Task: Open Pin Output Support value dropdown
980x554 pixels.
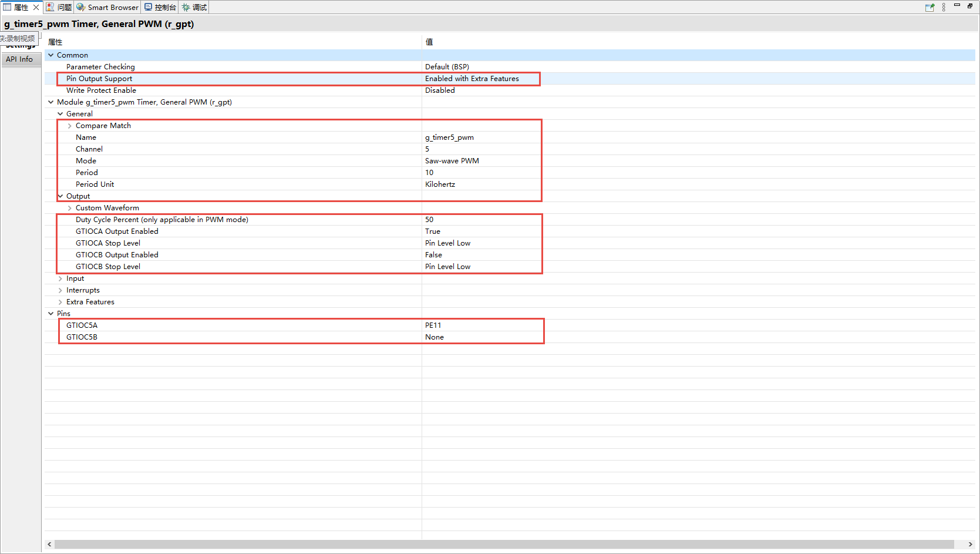Action: pyautogui.click(x=472, y=79)
